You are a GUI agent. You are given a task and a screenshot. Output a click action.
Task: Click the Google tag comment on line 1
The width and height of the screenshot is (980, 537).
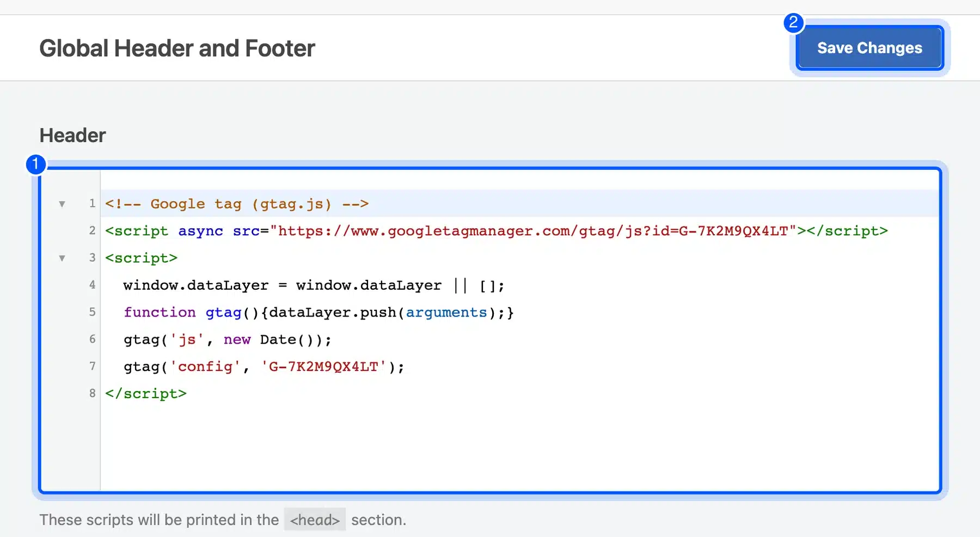(237, 204)
